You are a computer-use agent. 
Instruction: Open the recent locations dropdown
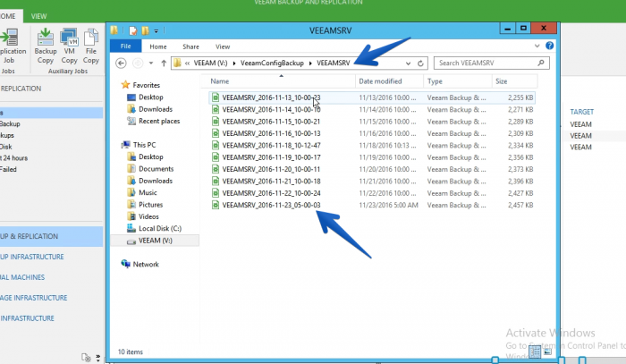pyautogui.click(x=151, y=63)
